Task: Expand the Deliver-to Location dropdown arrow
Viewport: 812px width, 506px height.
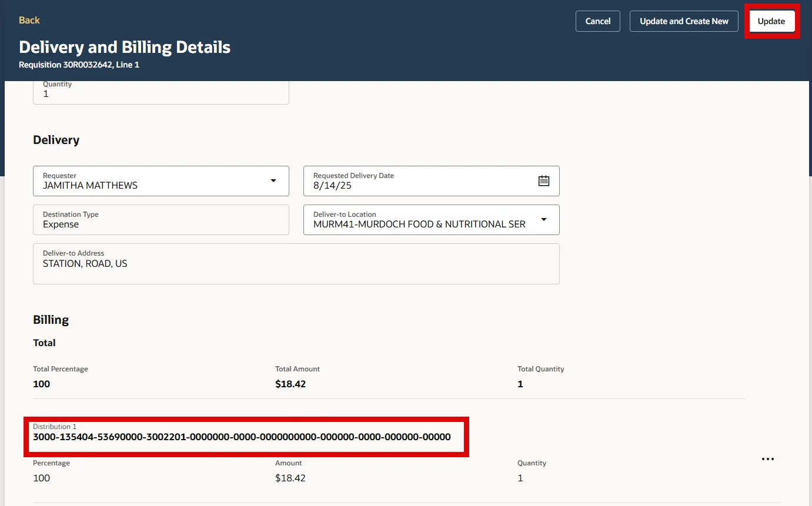Action: pos(544,220)
